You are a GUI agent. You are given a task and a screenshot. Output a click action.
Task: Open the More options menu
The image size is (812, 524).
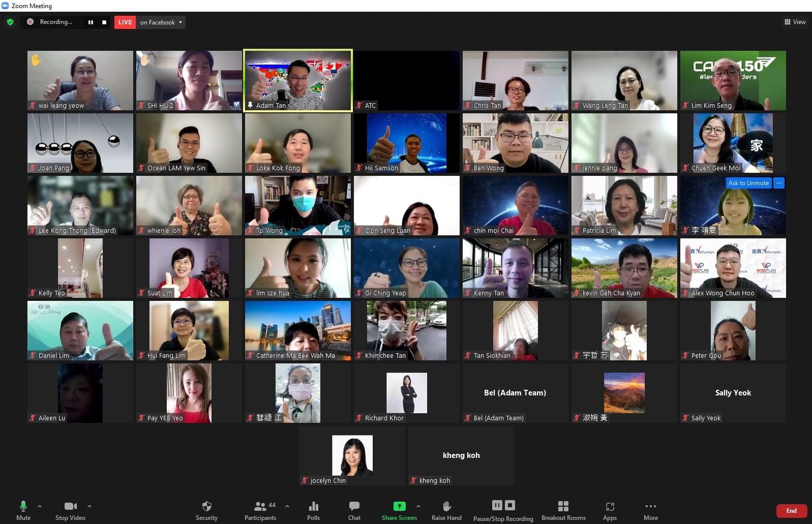[650, 510]
